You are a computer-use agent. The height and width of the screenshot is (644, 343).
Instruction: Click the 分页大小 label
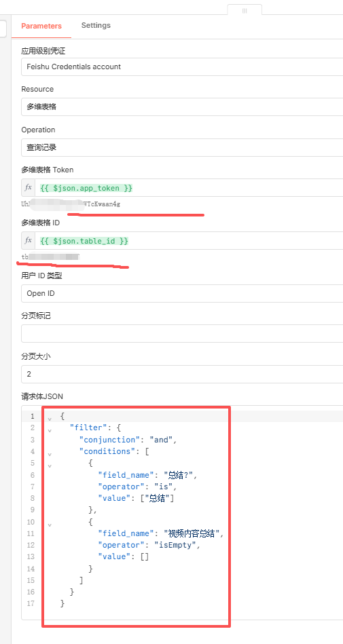click(36, 356)
